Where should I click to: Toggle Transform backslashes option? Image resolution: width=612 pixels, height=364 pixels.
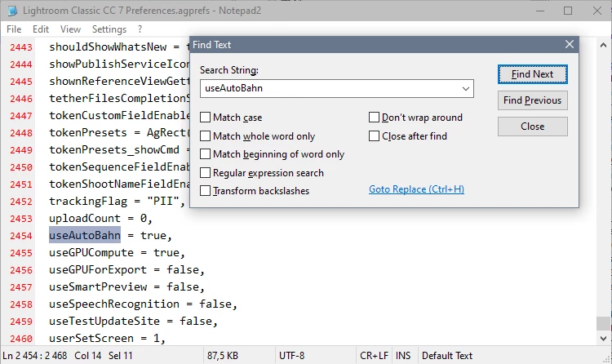click(x=205, y=191)
